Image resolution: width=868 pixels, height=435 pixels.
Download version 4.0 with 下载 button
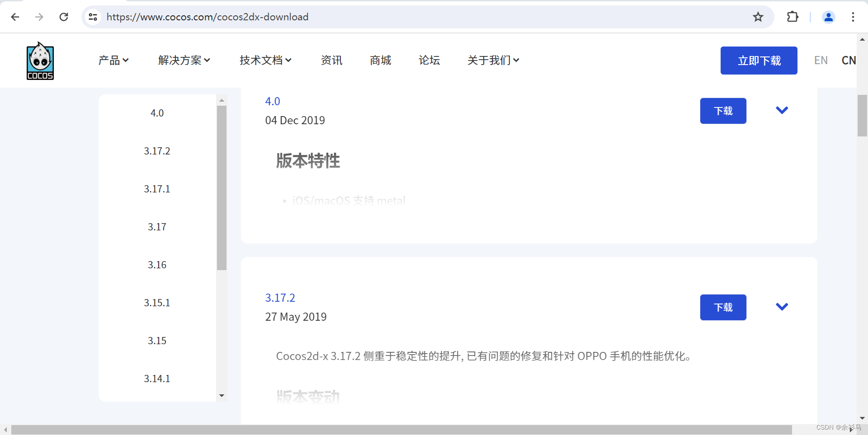coord(723,111)
